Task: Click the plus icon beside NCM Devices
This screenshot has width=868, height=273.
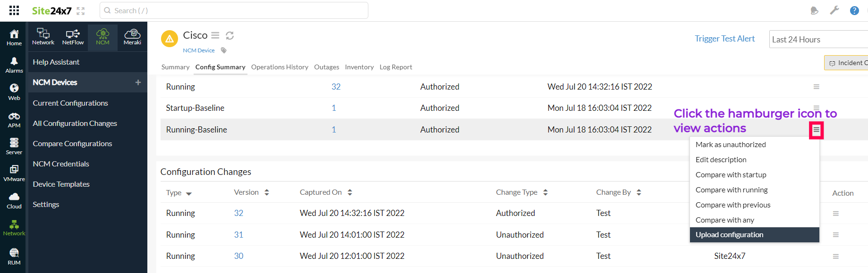Action: click(x=138, y=83)
